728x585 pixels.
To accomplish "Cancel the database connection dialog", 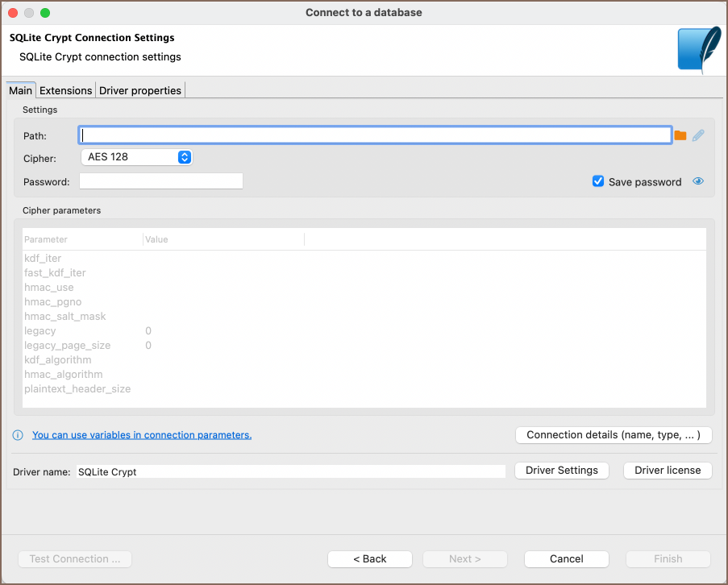I will [566, 559].
